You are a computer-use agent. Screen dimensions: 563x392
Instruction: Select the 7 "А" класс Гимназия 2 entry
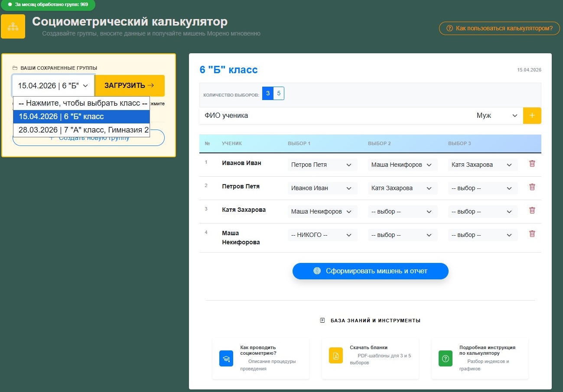coord(81,130)
